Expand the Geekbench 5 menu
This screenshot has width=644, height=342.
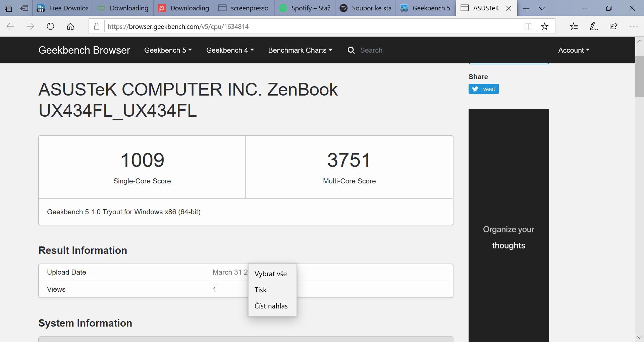(x=168, y=50)
